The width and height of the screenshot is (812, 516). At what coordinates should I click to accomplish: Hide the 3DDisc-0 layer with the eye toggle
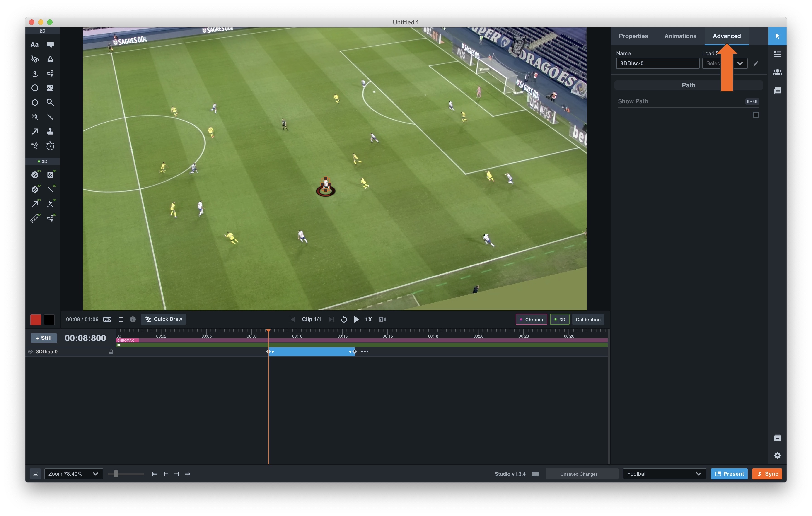[30, 352]
